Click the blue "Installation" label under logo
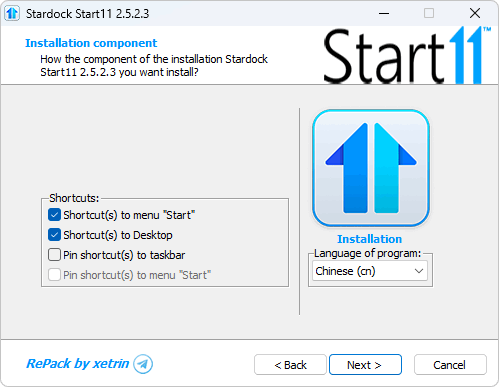Image resolution: width=500 pixels, height=388 pixels. [x=370, y=239]
